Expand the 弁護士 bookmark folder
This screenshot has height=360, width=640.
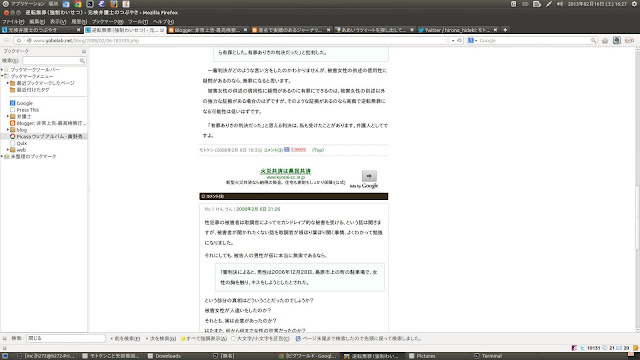click(x=7, y=116)
